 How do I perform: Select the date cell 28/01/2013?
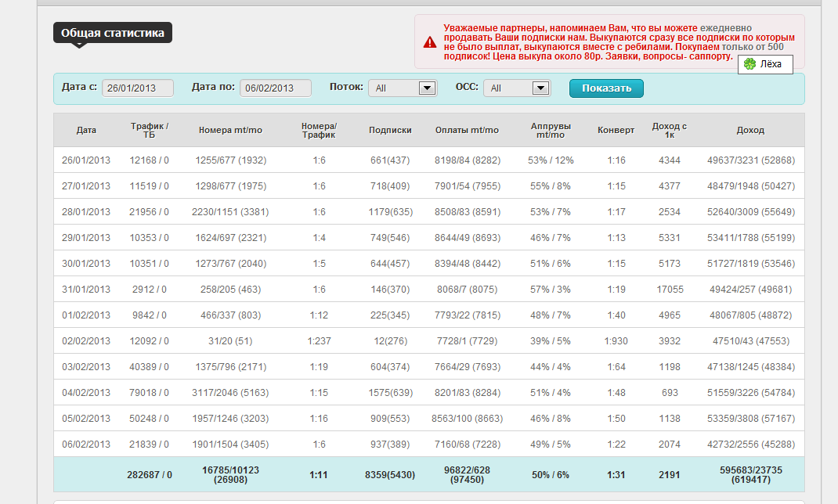pyautogui.click(x=86, y=212)
